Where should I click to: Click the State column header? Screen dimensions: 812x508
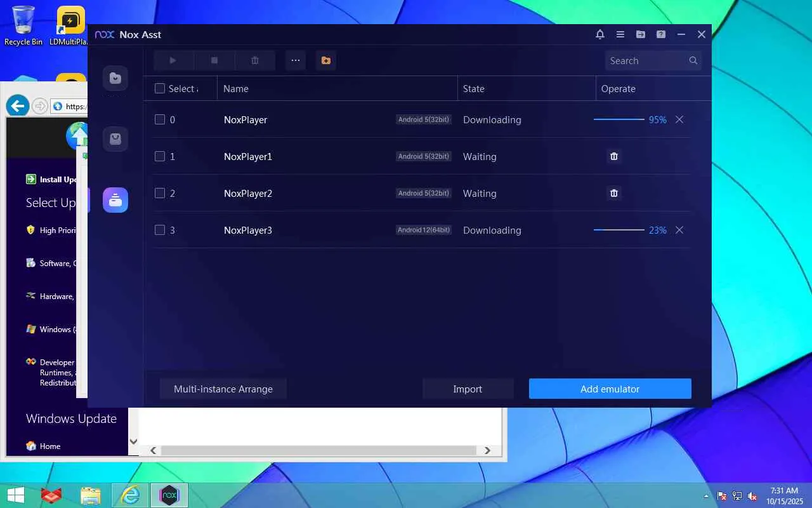pos(474,89)
